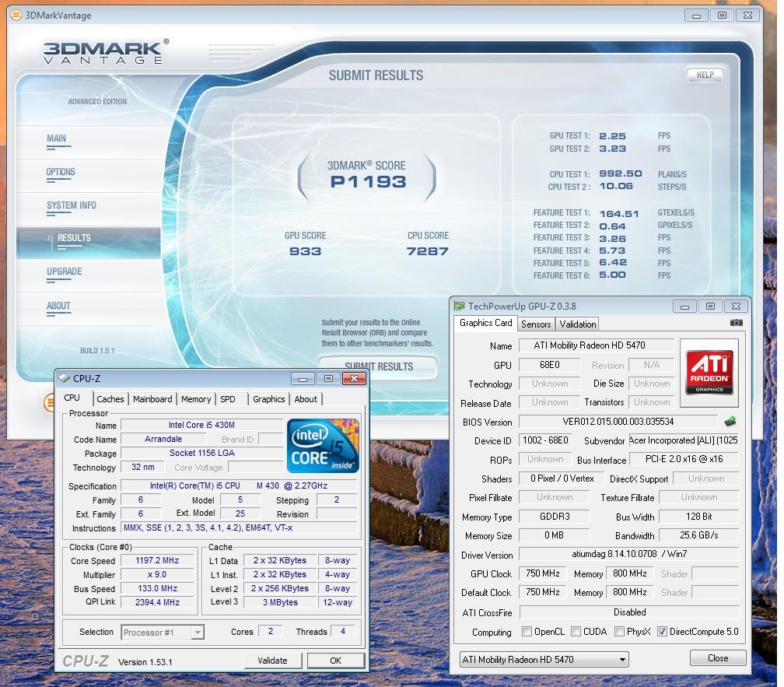Click the P1193 3DMark score
The image size is (784, 687).
pos(368,182)
